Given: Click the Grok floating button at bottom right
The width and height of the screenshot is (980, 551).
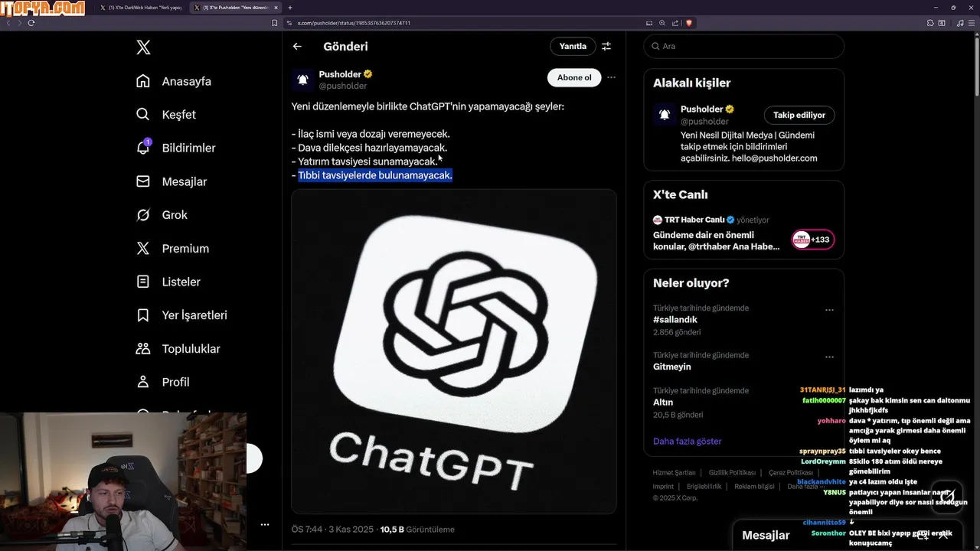Looking at the screenshot, I should click(x=947, y=495).
